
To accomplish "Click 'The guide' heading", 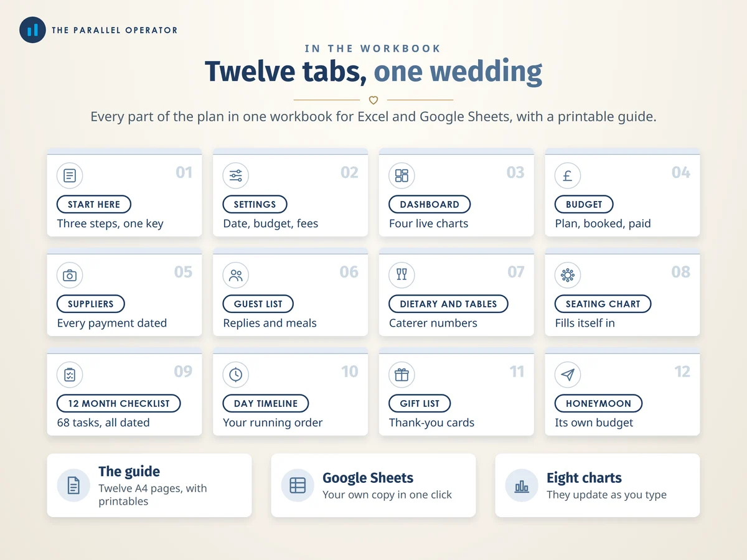I will pos(129,472).
